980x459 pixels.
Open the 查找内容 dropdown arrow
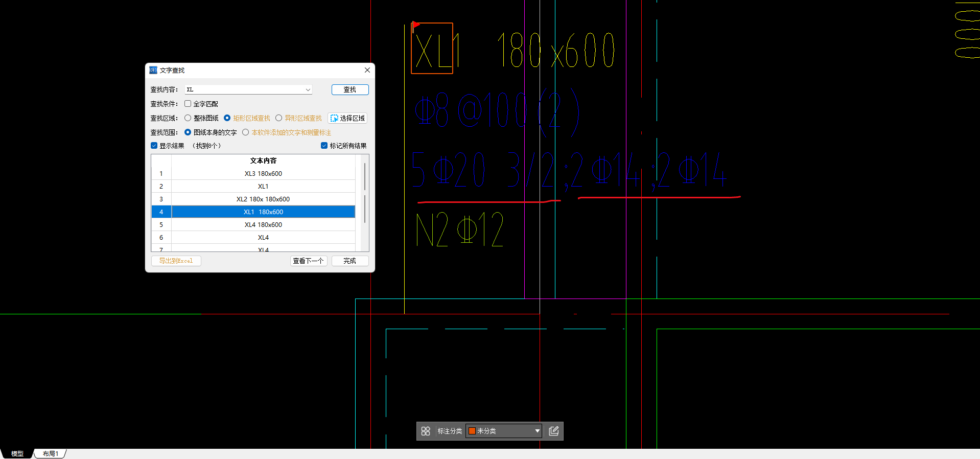pos(308,89)
